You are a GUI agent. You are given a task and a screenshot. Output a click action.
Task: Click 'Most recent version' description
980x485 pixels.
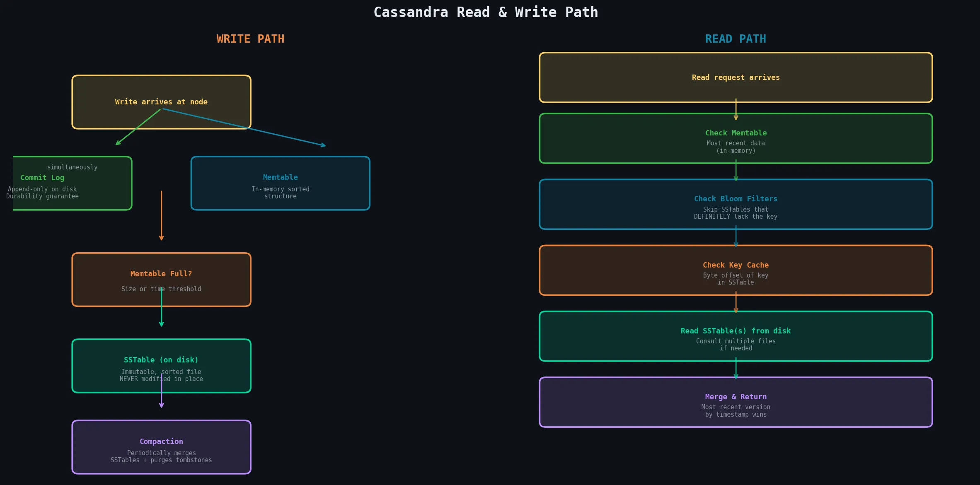click(x=736, y=407)
